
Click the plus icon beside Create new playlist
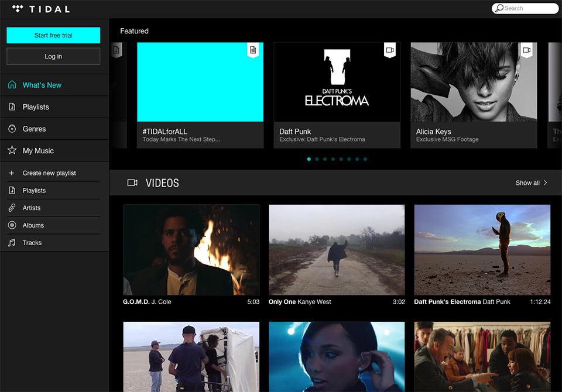[11, 173]
